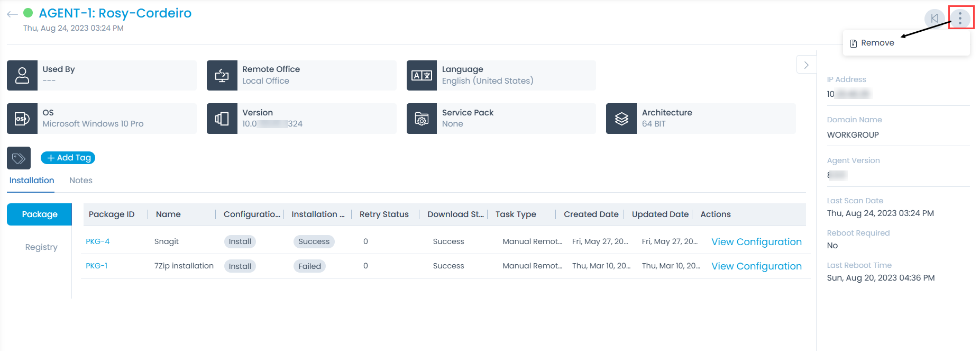Click the collapse panel icon at top right
The width and height of the screenshot is (980, 351).
pos(934,19)
